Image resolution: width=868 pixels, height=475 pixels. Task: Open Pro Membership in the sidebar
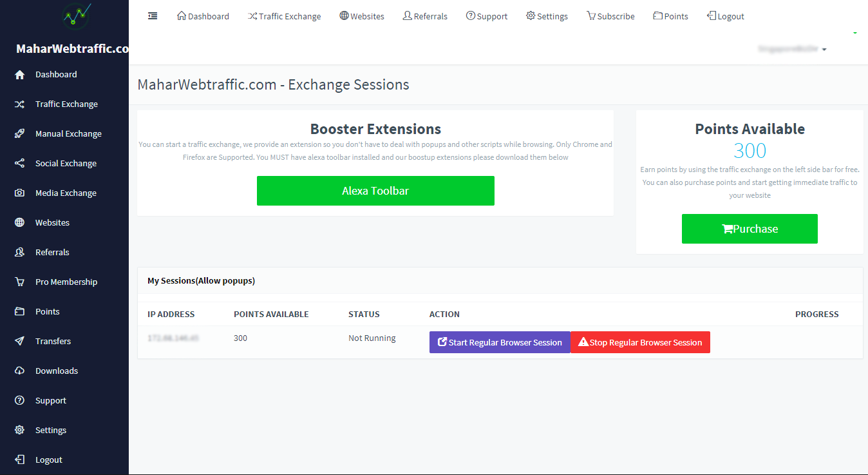coord(66,282)
